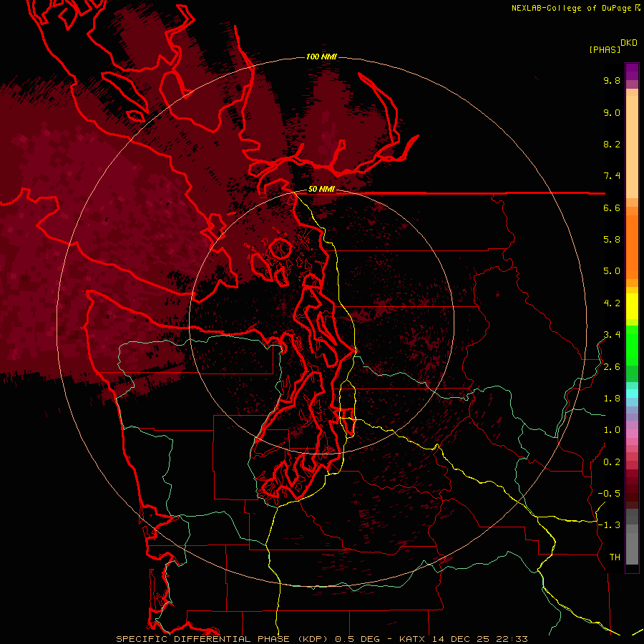Click the KATX radar site identifier
The height and width of the screenshot is (644, 644).
click(413, 639)
